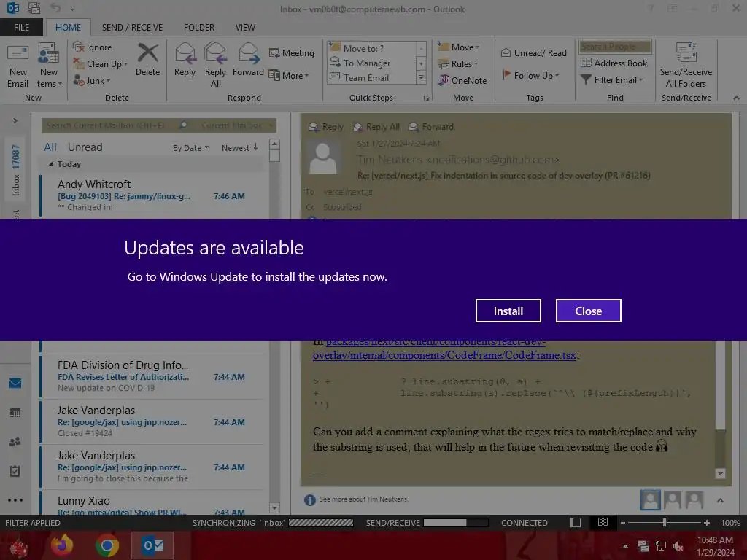Open the Junk dropdown
The image size is (747, 560).
point(93,80)
